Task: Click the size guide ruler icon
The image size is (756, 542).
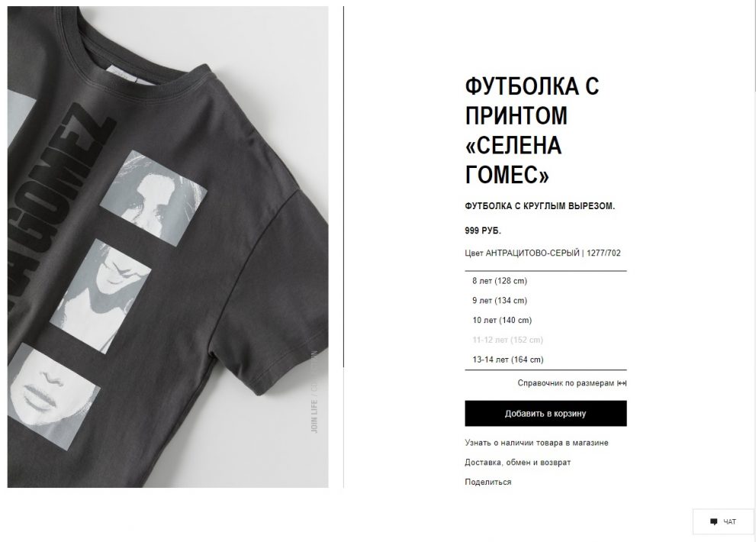Action: 622,383
